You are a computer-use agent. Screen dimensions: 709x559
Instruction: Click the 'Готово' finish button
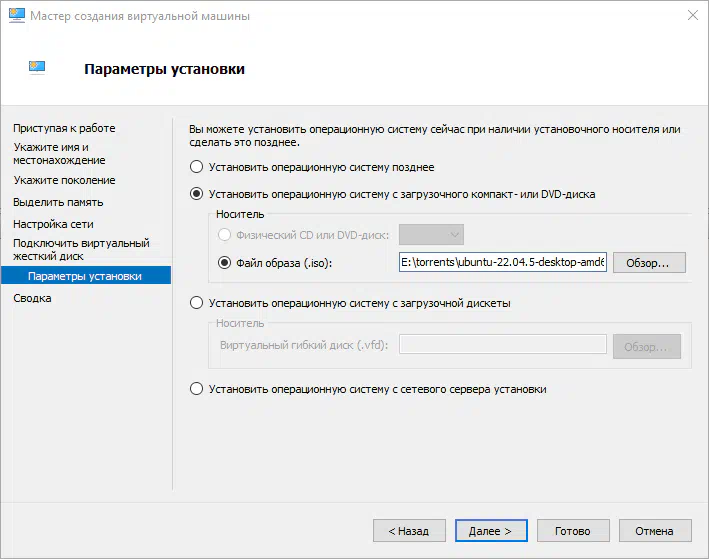(x=573, y=531)
